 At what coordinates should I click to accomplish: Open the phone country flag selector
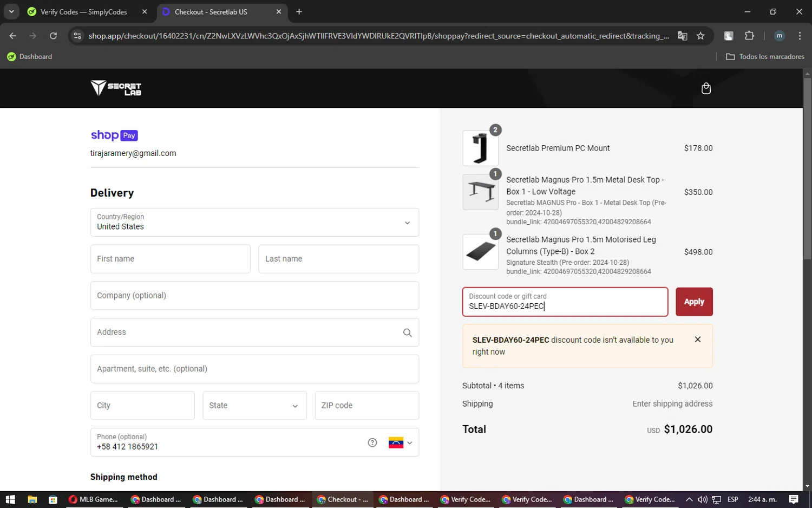(x=400, y=442)
